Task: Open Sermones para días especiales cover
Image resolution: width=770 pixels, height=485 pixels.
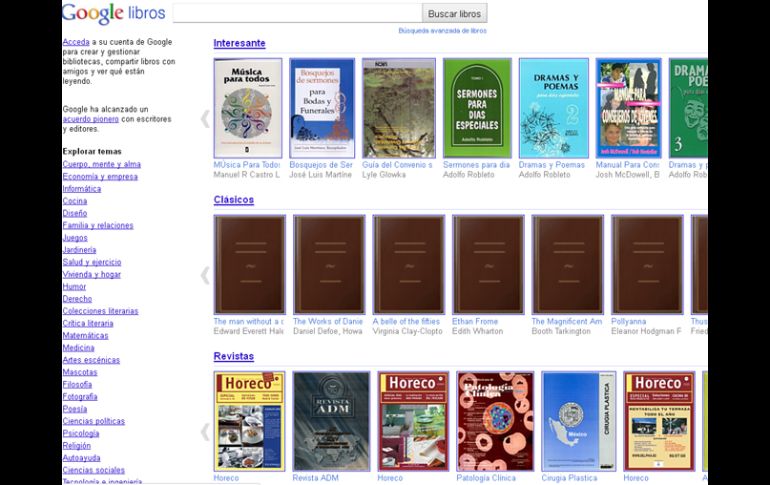Action: tap(477, 108)
